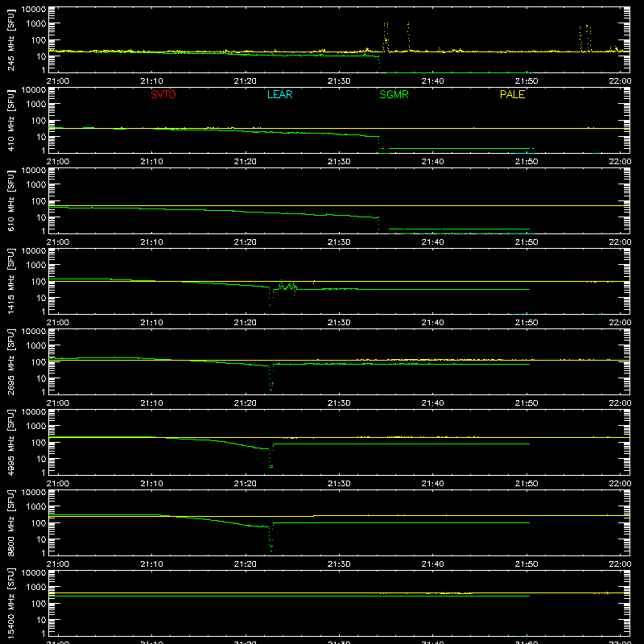Click the green dip near 21:23 in 2695 MHz plot
The width and height of the screenshot is (644, 644).
click(271, 377)
